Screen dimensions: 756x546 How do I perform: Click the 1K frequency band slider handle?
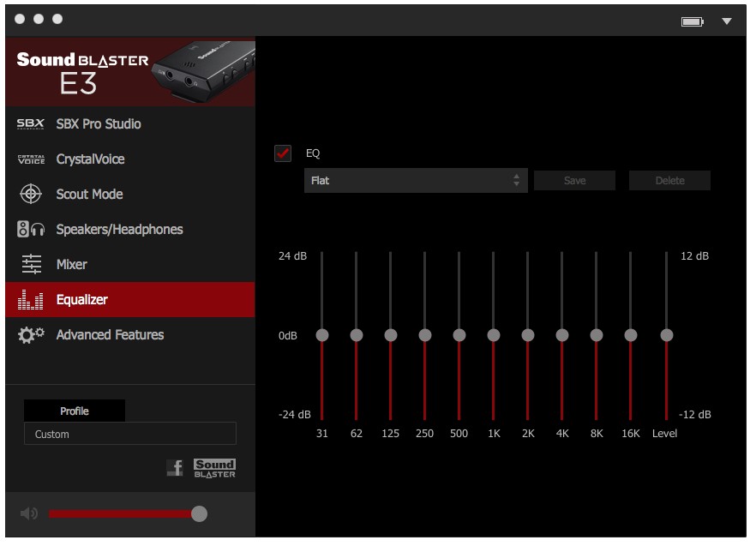coord(494,335)
